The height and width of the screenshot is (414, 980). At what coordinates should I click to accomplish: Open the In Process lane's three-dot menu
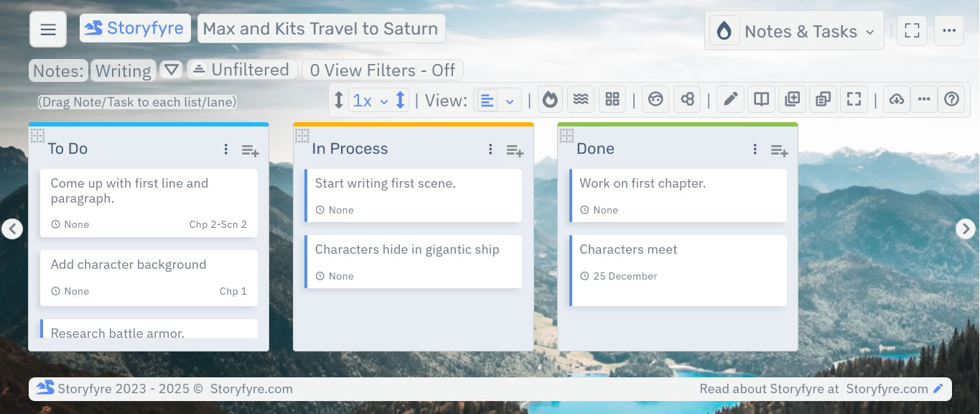[490, 149]
